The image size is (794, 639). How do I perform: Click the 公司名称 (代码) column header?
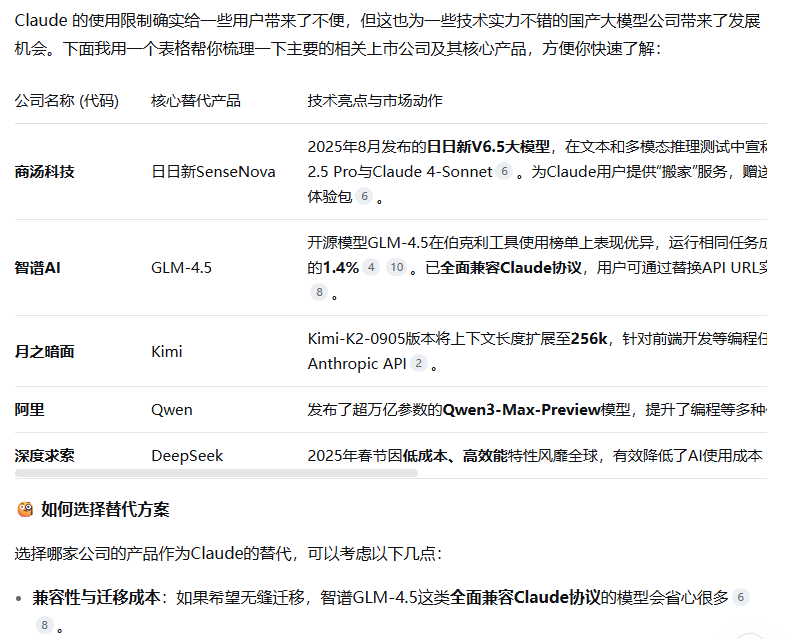67,101
